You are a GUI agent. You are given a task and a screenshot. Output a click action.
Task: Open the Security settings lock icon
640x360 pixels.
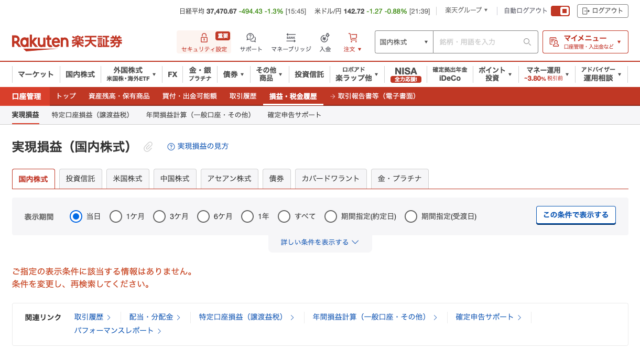tap(204, 38)
